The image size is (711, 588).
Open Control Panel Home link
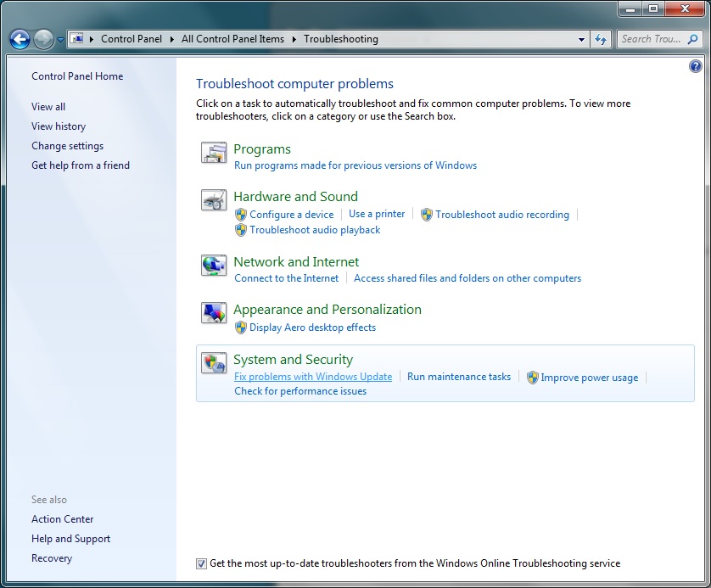[77, 76]
